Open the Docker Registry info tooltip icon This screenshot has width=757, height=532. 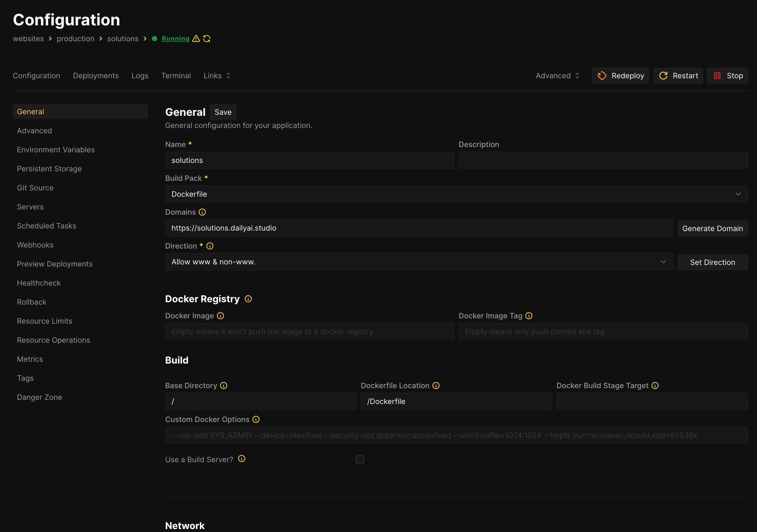click(248, 299)
